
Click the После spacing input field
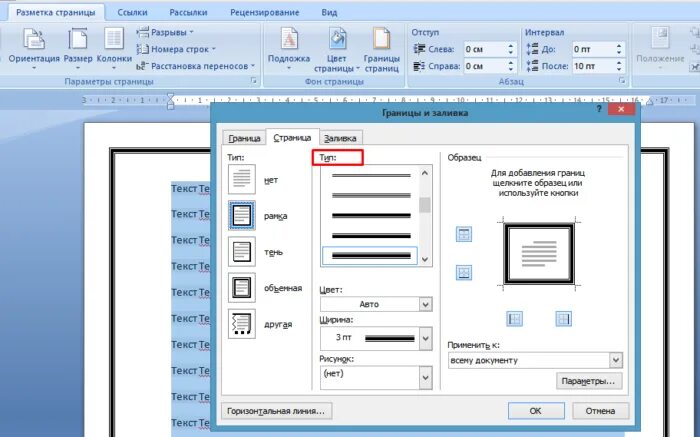tap(592, 66)
